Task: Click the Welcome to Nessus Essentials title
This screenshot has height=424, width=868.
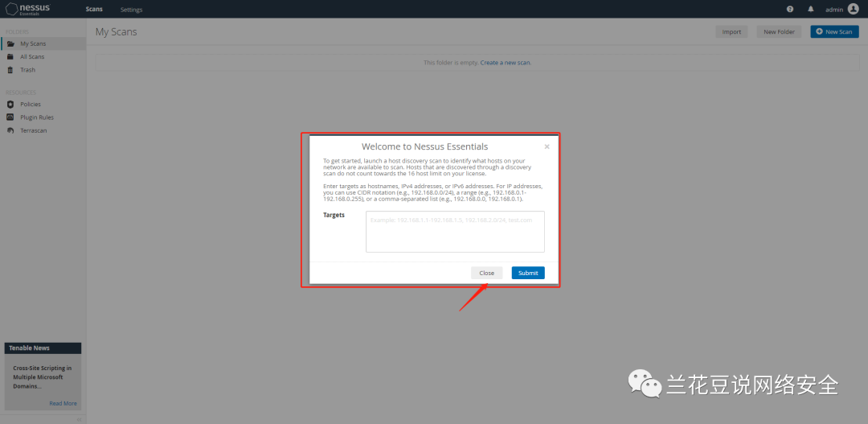Action: pyautogui.click(x=424, y=146)
